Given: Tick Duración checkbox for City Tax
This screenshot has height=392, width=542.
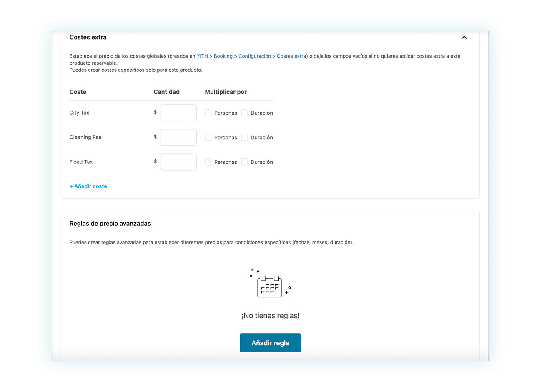Looking at the screenshot, I should point(245,113).
